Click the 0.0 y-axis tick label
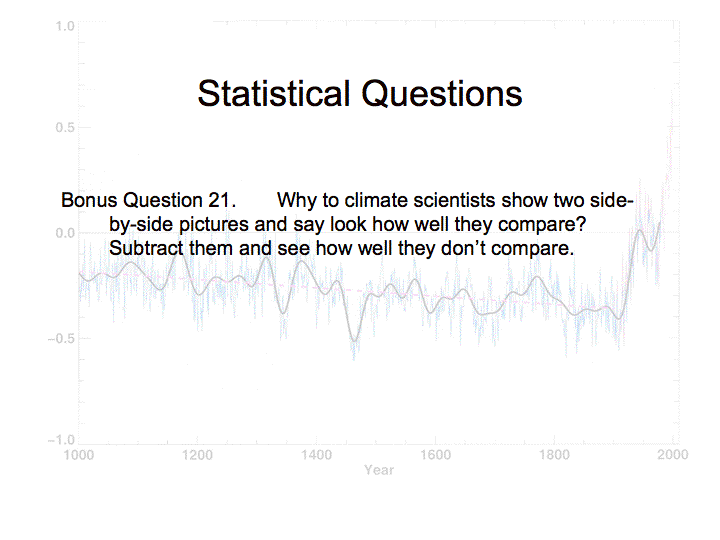 coord(65,233)
